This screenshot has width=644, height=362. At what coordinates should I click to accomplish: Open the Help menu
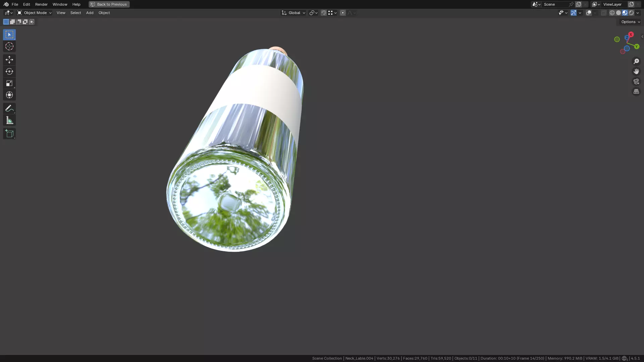(x=76, y=4)
